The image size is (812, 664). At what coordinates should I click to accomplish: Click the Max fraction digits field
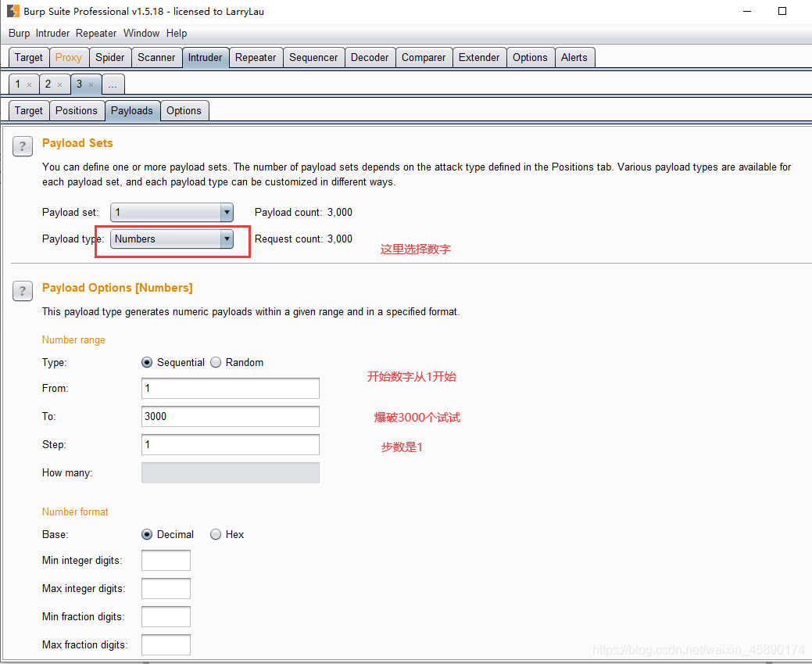pyautogui.click(x=166, y=644)
